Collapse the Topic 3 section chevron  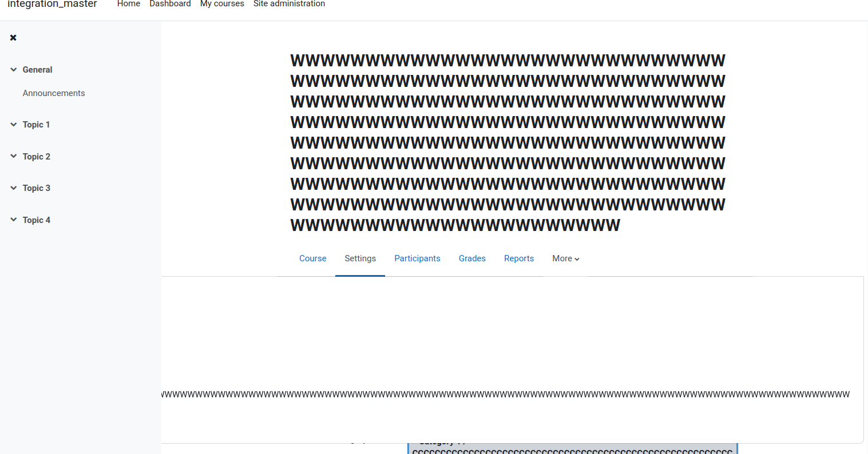[x=14, y=188]
